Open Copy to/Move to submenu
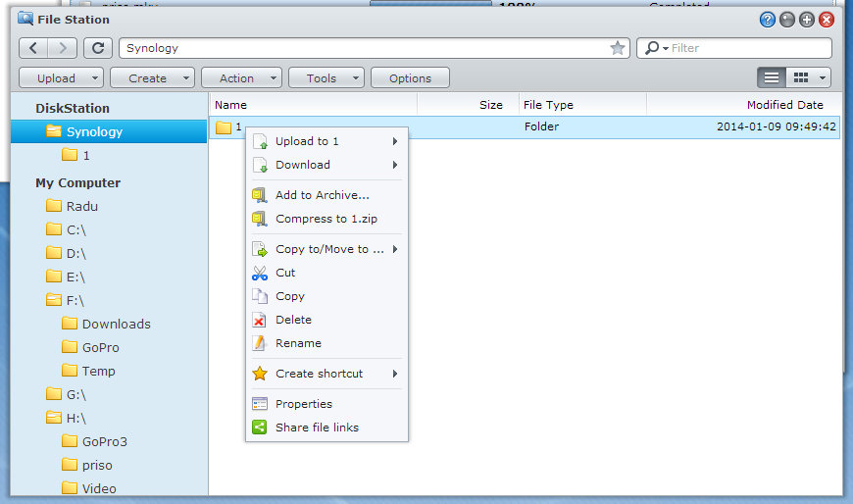The height and width of the screenshot is (504, 853). [x=326, y=249]
